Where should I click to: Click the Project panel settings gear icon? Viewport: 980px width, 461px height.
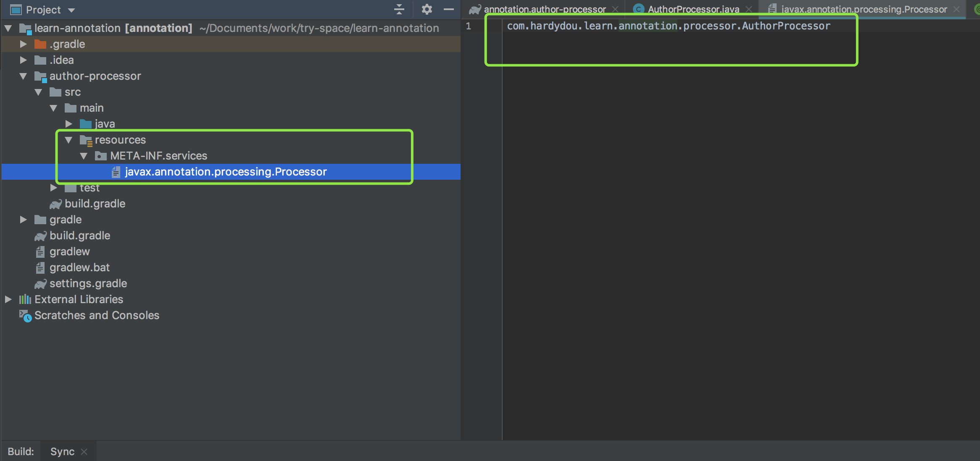pyautogui.click(x=427, y=9)
